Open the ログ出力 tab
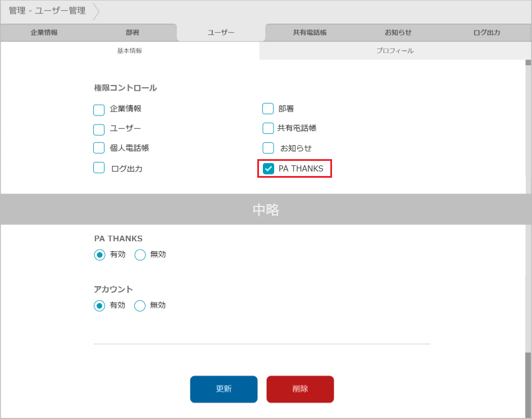 coord(486,33)
